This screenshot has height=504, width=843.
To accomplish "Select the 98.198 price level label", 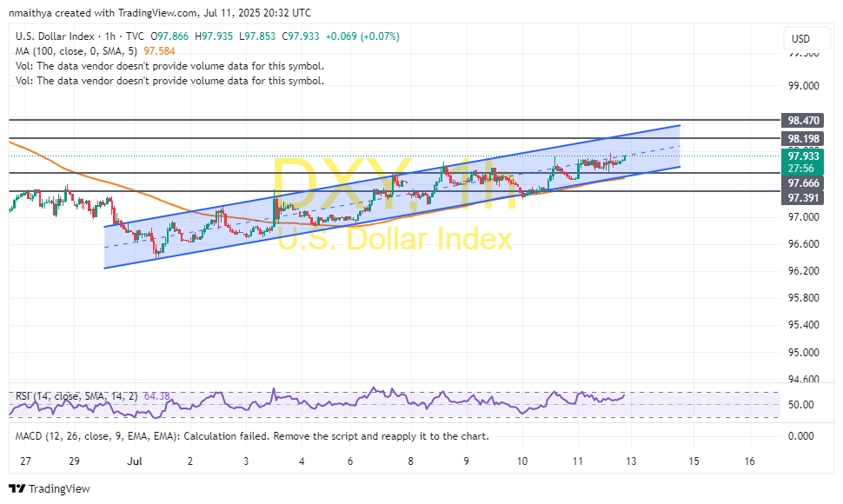I will pyautogui.click(x=803, y=139).
